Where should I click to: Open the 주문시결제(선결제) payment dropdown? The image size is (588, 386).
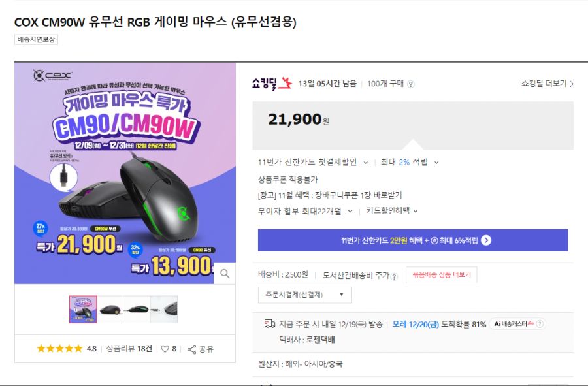[x=305, y=294]
